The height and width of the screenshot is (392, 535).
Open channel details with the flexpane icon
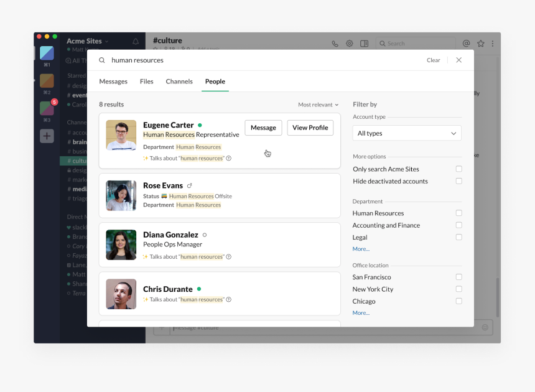click(364, 43)
